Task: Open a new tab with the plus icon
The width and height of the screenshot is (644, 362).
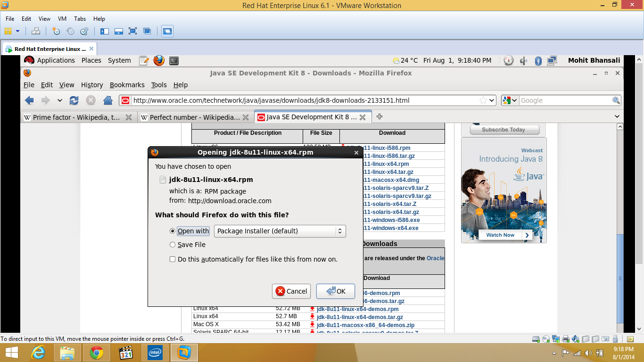Action: [x=380, y=116]
